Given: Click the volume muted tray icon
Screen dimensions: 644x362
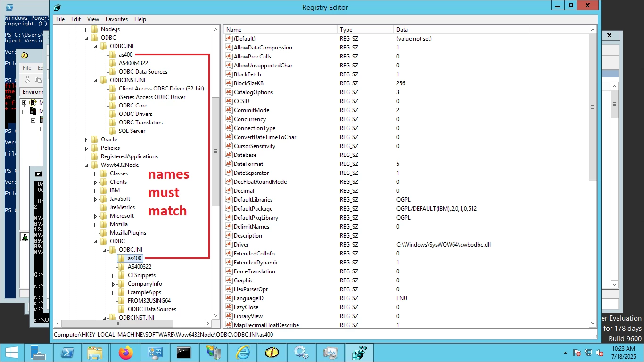Looking at the screenshot, I should pos(600,353).
